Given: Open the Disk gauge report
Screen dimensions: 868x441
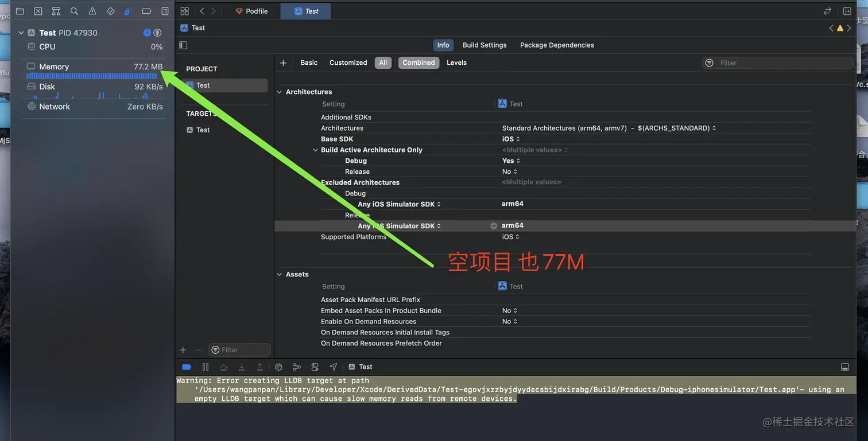Looking at the screenshot, I should pyautogui.click(x=95, y=89).
